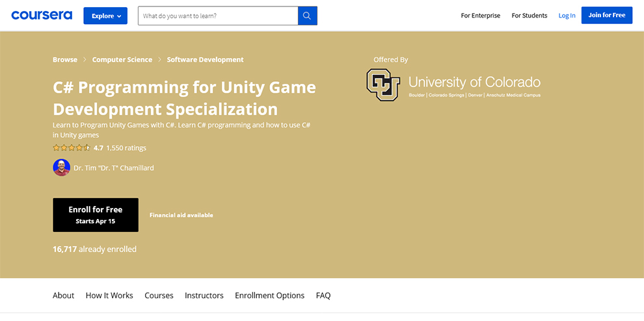This screenshot has height=321, width=644.
Task: Focus the 'What do you want to learn?' search box
Action: point(218,16)
